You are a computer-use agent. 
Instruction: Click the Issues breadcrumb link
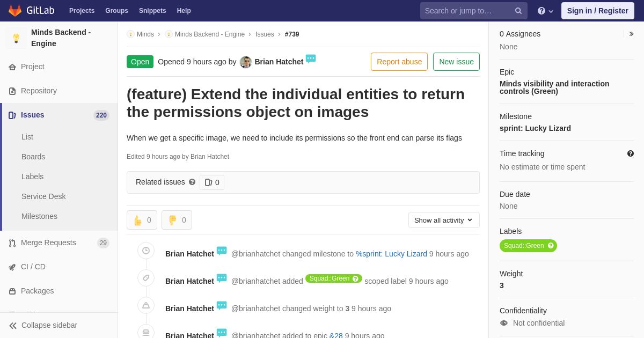point(265,34)
